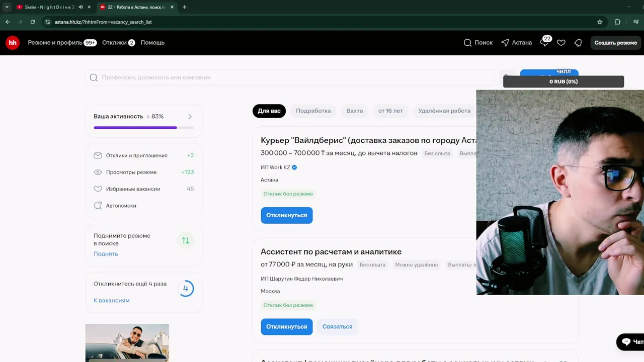Click the Связаться button
Viewport: 644px width, 362px height.
[x=337, y=327]
